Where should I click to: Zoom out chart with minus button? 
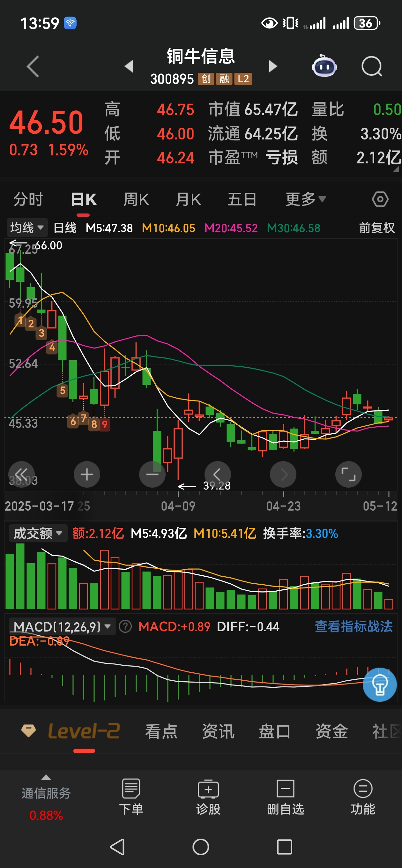pos(152,474)
